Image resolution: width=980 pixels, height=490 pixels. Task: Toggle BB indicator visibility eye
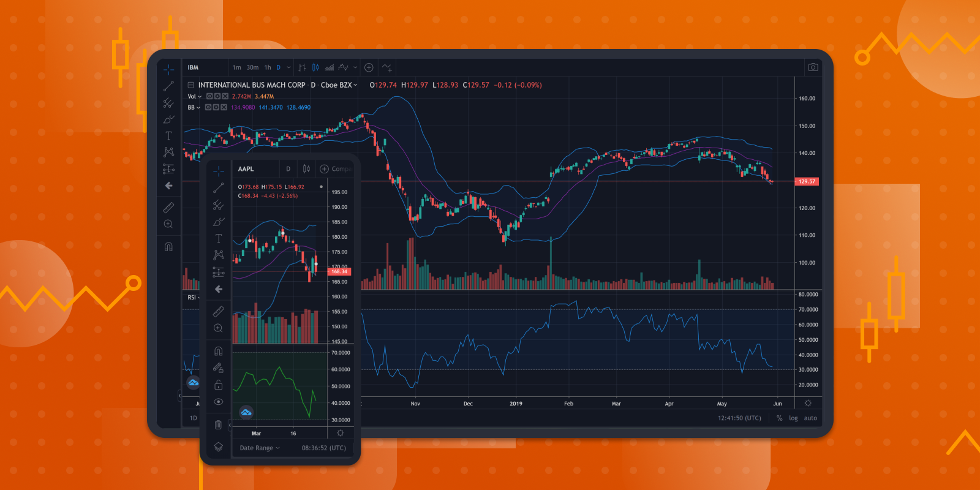point(208,108)
